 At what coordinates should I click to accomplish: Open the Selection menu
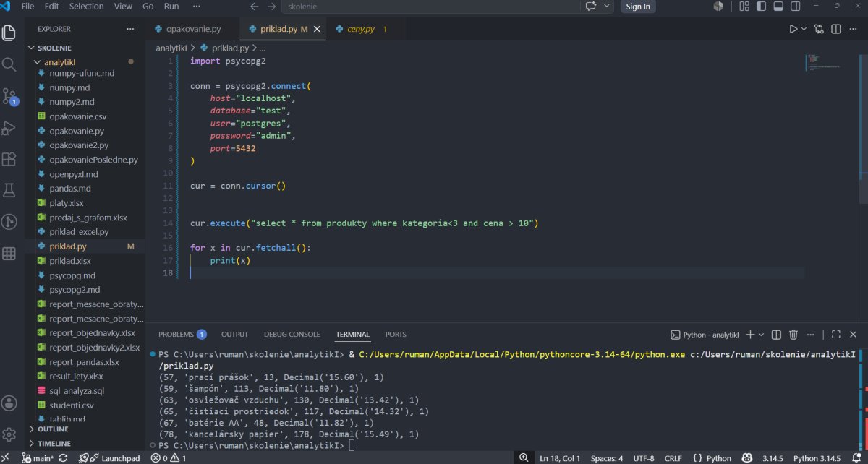click(87, 7)
